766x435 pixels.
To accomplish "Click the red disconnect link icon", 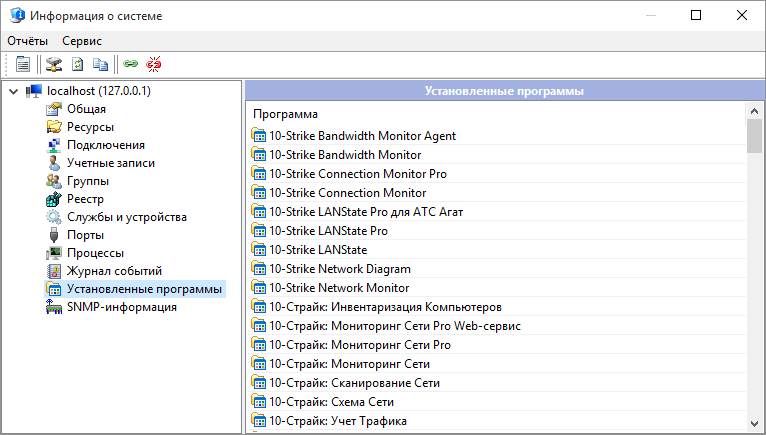I will (154, 64).
